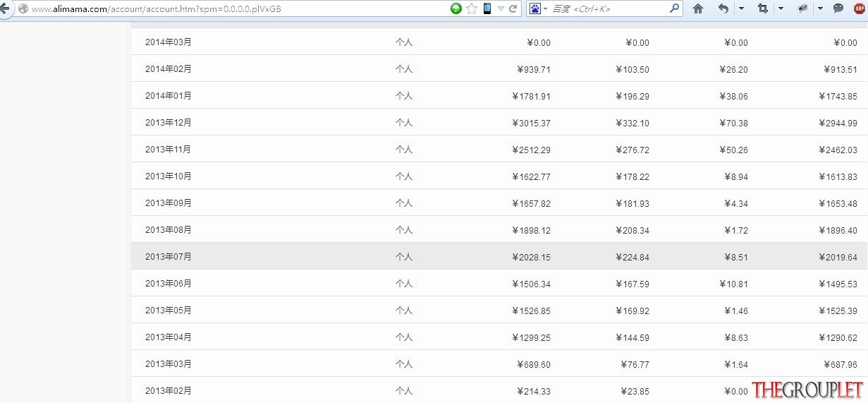Image resolution: width=868 pixels, height=403 pixels.
Task: Select the 2013年09月 row label
Action: click(x=169, y=203)
